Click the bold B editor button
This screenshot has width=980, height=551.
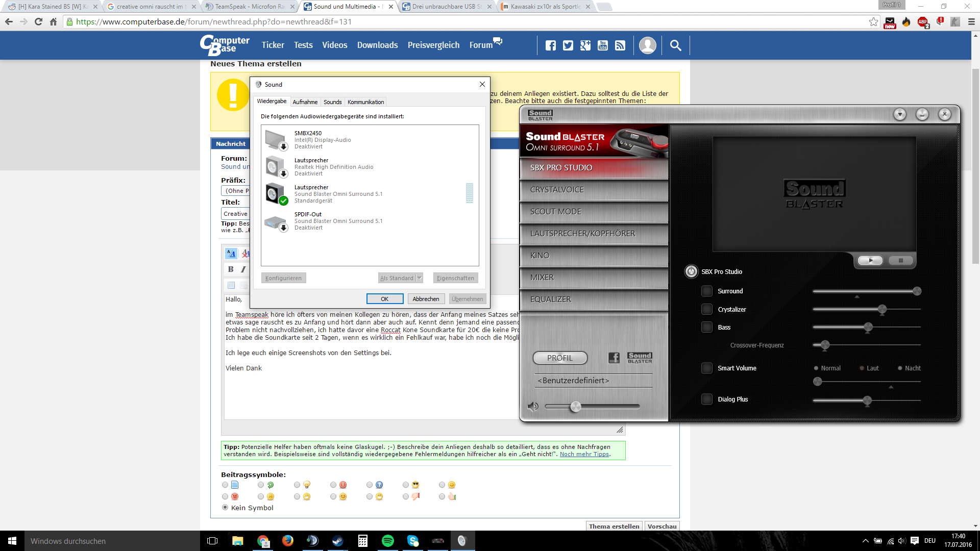[231, 269]
